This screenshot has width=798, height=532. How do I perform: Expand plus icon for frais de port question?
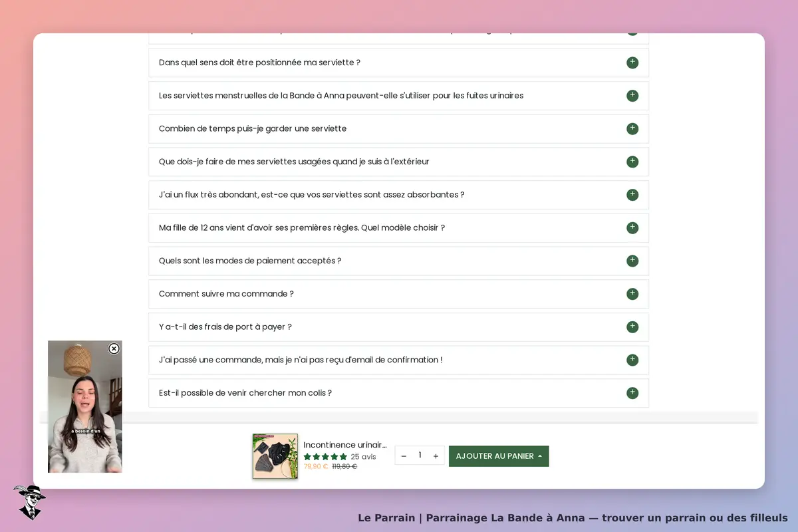click(632, 327)
